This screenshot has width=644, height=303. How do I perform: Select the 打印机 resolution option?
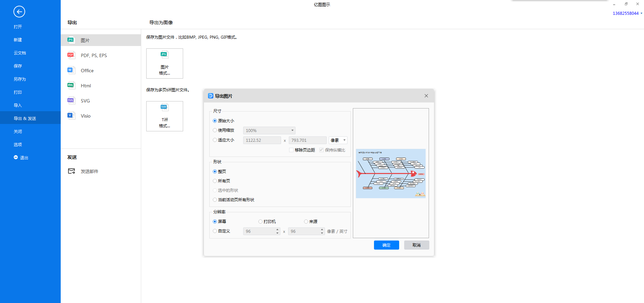(260, 222)
